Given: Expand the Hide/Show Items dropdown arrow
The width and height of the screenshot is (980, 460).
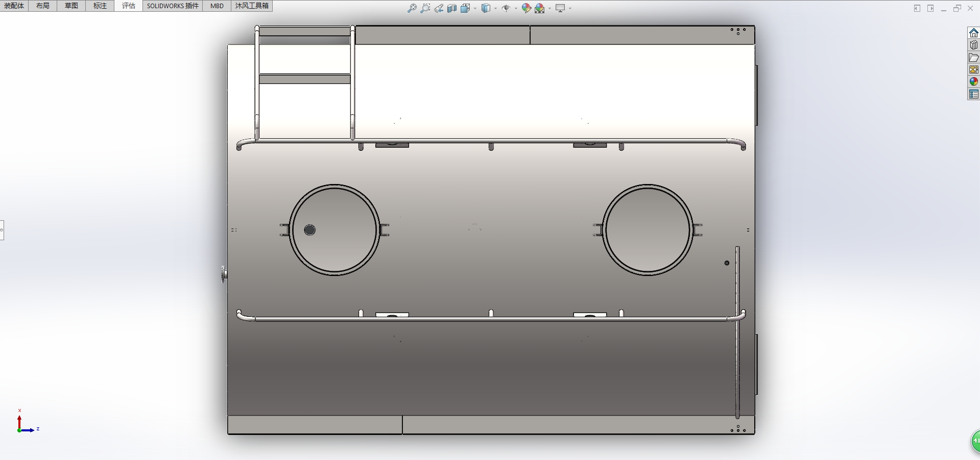Looking at the screenshot, I should point(516,8).
